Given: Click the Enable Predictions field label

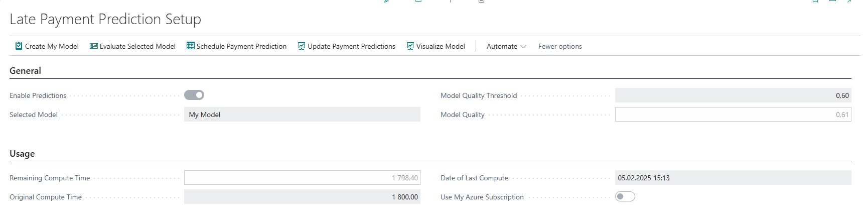Looking at the screenshot, I should pos(38,95).
